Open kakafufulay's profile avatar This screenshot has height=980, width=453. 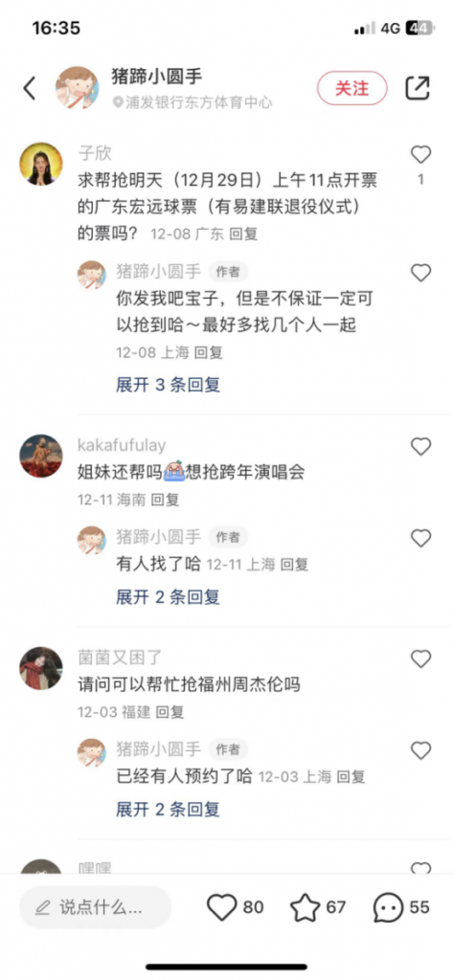pos(41,457)
